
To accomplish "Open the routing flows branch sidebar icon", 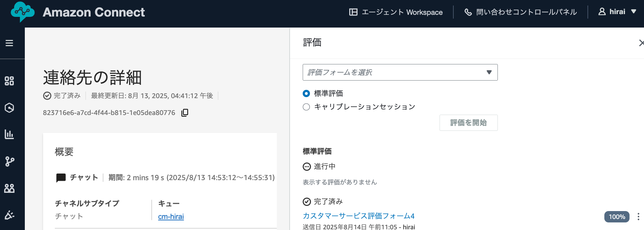I will click(9, 161).
